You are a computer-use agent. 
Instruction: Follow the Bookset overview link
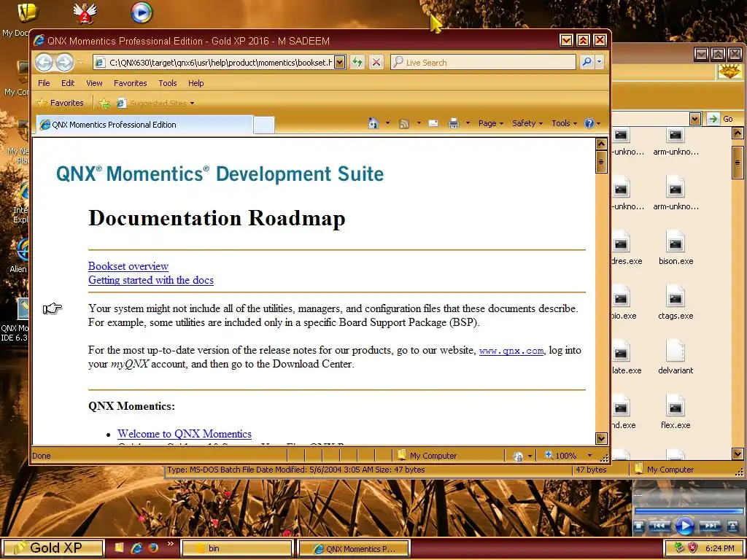tap(128, 266)
